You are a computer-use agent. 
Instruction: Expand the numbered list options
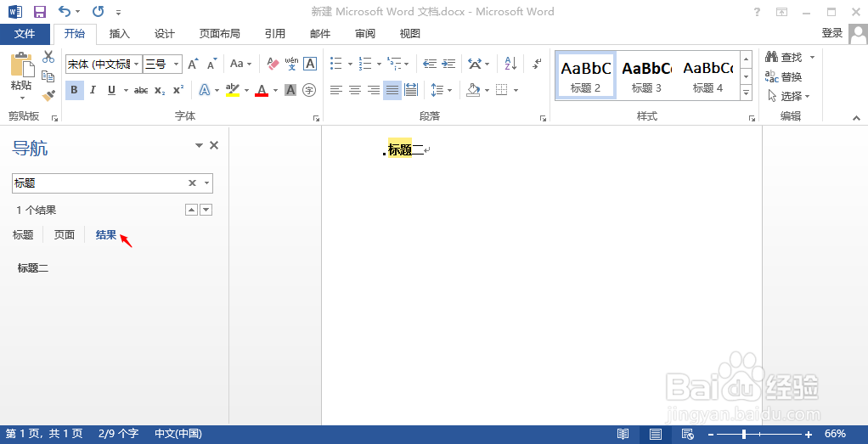379,65
